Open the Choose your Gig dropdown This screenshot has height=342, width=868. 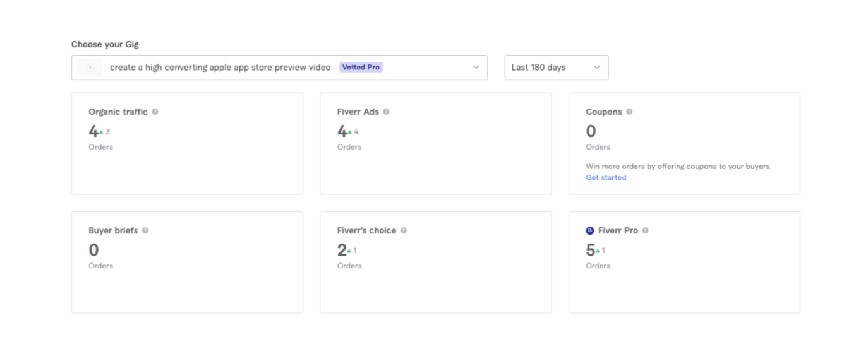279,68
